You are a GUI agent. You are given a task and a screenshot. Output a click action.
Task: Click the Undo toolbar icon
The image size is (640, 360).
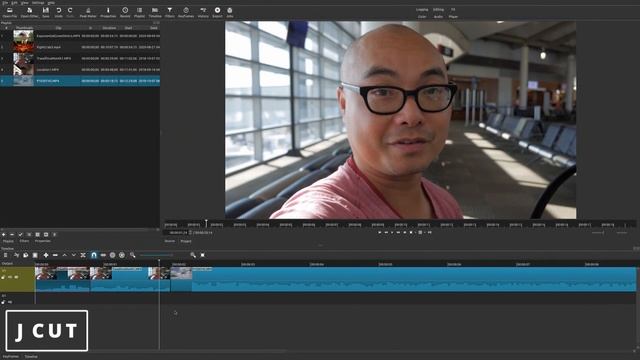pyautogui.click(x=59, y=12)
